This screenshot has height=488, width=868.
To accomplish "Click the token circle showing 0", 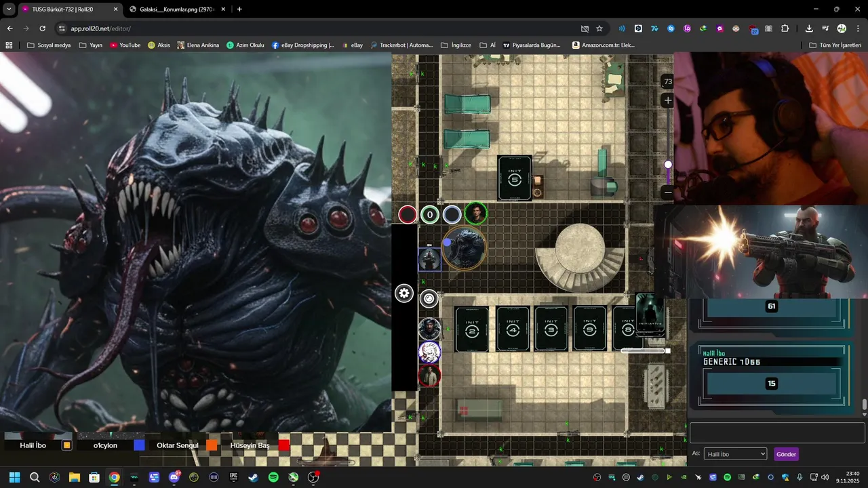I will point(430,215).
